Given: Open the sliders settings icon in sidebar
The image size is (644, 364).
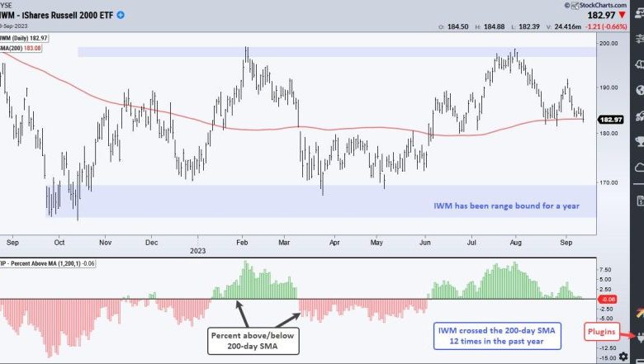Looking at the screenshot, I should 640,39.
